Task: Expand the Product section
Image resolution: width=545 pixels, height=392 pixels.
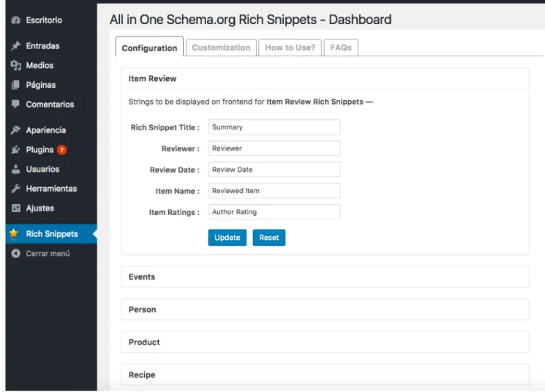Action: click(325, 342)
